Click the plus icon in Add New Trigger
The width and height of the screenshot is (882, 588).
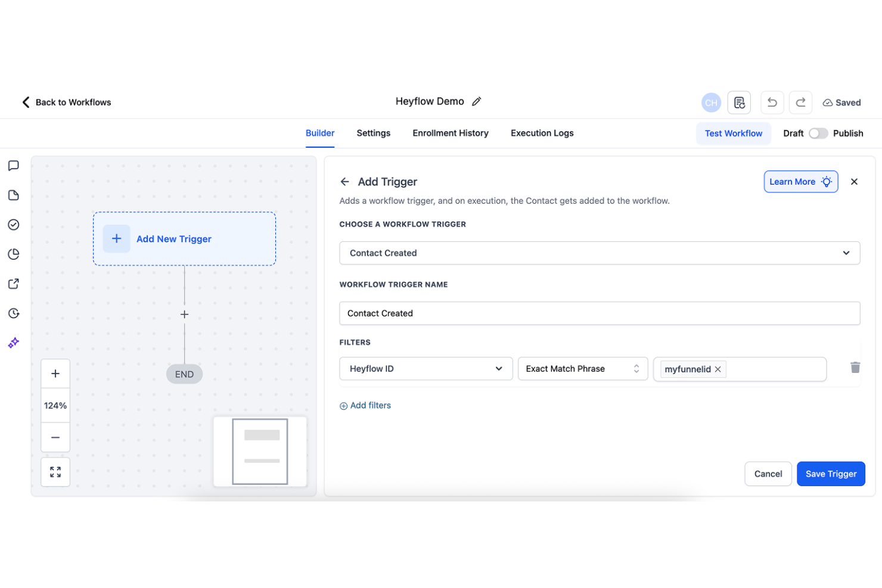click(117, 239)
